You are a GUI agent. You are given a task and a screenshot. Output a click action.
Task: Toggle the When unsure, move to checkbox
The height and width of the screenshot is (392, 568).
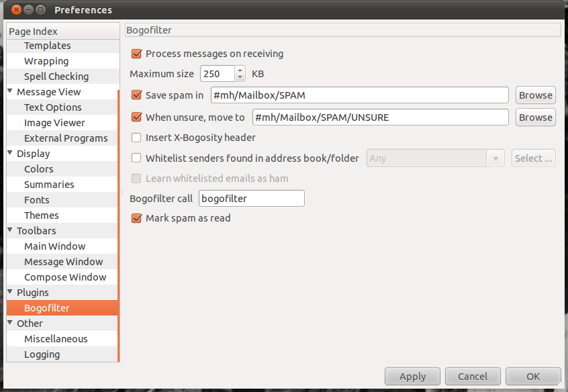point(136,117)
